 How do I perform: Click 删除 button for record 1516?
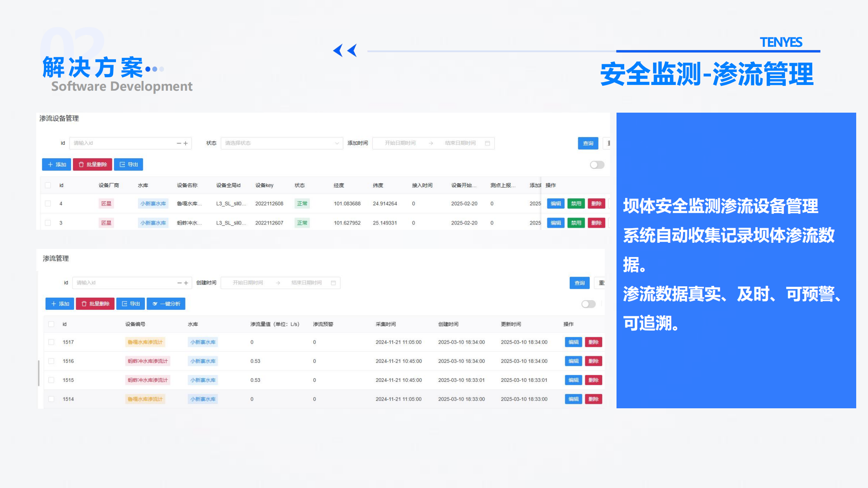pyautogui.click(x=593, y=361)
